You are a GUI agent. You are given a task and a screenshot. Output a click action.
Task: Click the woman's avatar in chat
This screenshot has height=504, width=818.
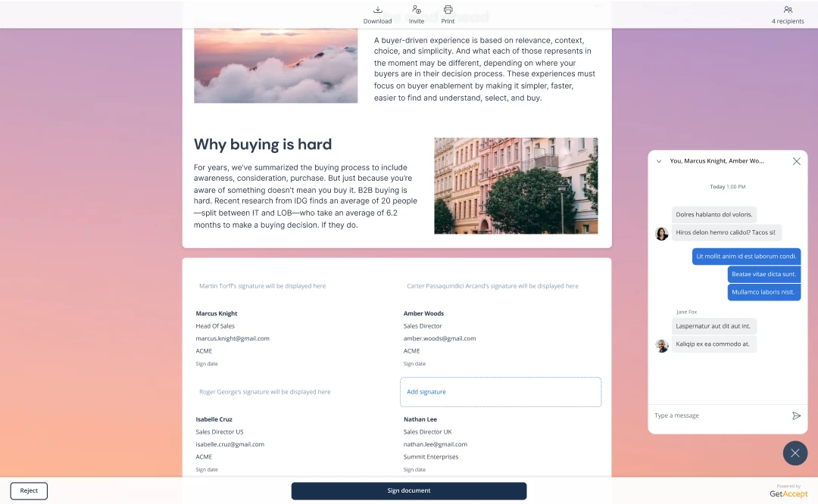point(662,234)
